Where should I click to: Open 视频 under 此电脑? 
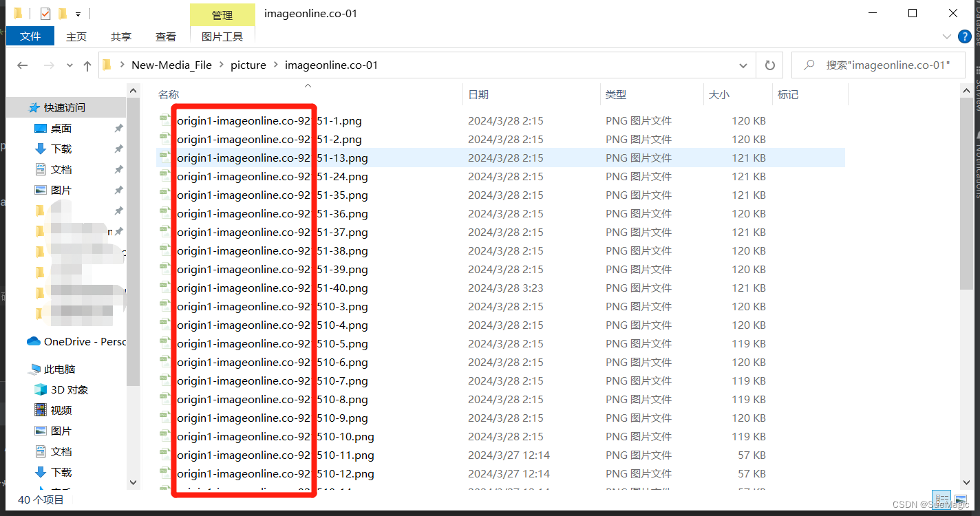[61, 411]
